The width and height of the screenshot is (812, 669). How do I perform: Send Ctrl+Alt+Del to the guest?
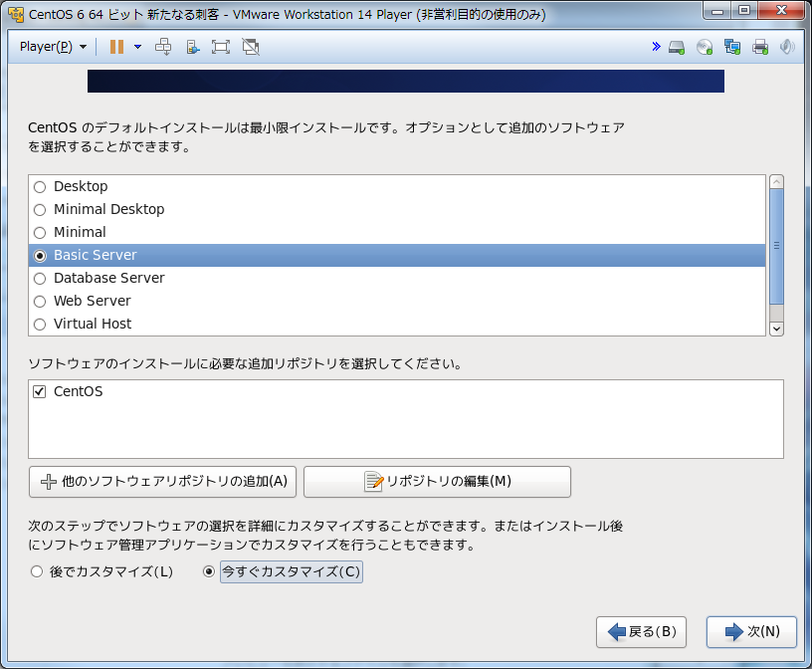point(163,47)
